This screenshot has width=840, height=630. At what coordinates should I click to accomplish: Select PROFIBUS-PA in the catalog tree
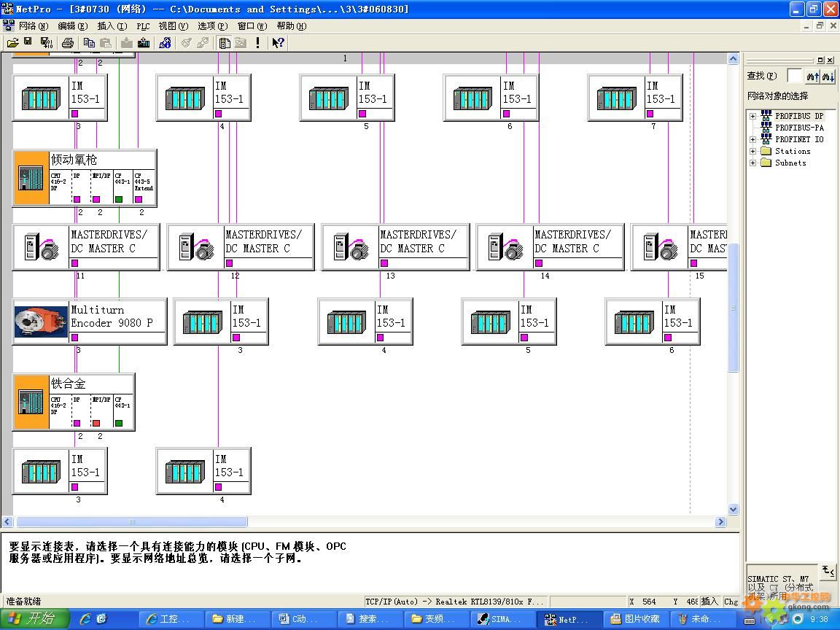[x=799, y=128]
